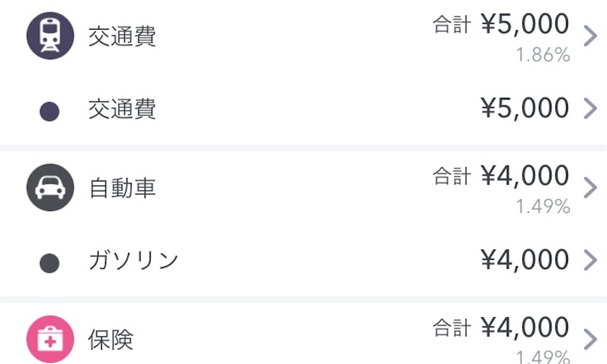
Task: Tap the 1.49% percentage under 自動車
Action: point(543,206)
